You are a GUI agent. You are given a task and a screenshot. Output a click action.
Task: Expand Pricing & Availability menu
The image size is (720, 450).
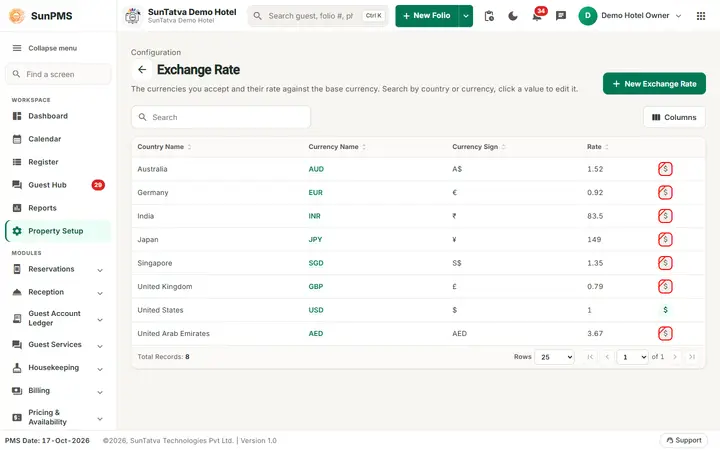pyautogui.click(x=58, y=417)
